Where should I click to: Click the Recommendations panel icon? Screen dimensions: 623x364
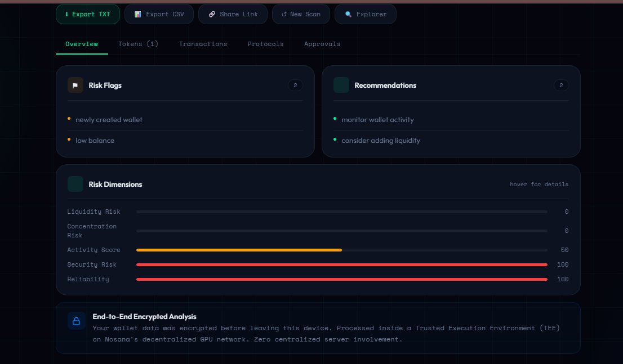pos(341,85)
